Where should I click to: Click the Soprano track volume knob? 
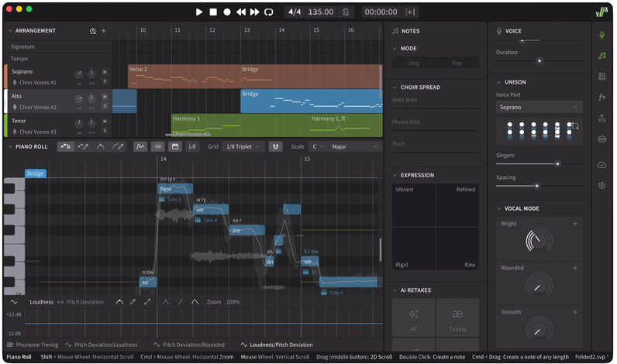79,74
